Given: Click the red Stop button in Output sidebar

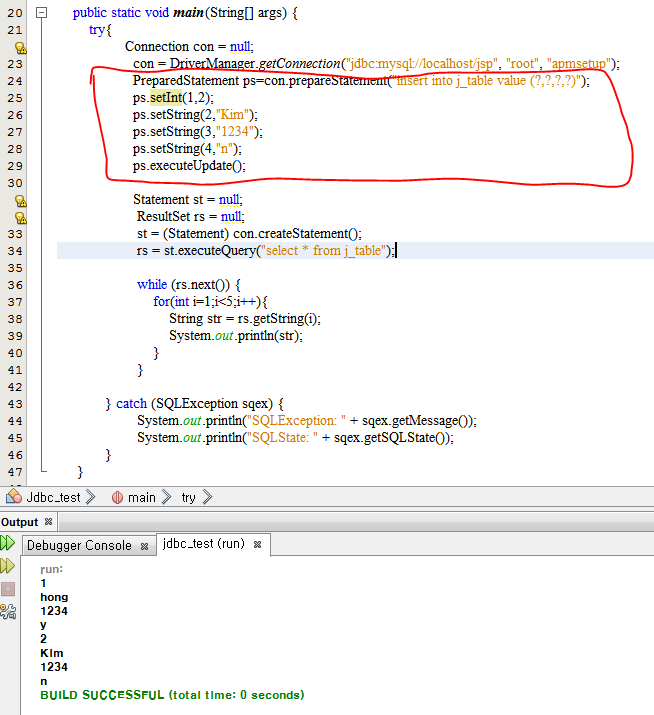Looking at the screenshot, I should tap(8, 588).
